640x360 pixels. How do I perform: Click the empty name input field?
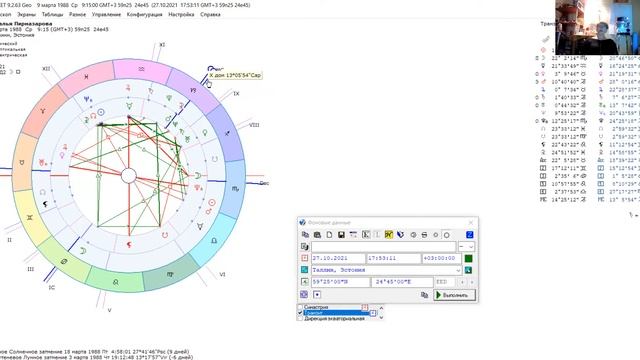point(384,247)
